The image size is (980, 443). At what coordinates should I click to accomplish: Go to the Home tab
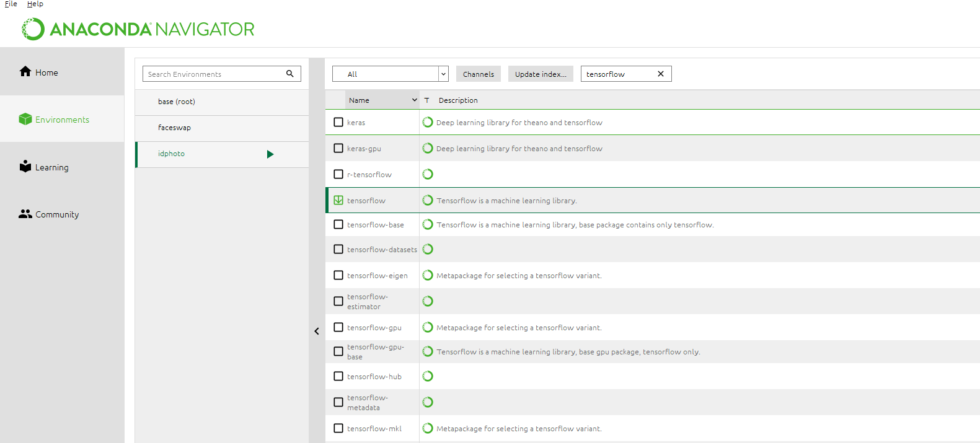pyautogui.click(x=62, y=72)
